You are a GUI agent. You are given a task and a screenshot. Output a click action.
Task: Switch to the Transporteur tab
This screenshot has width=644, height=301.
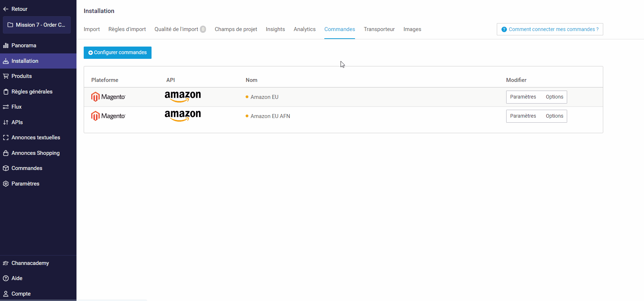pos(379,29)
